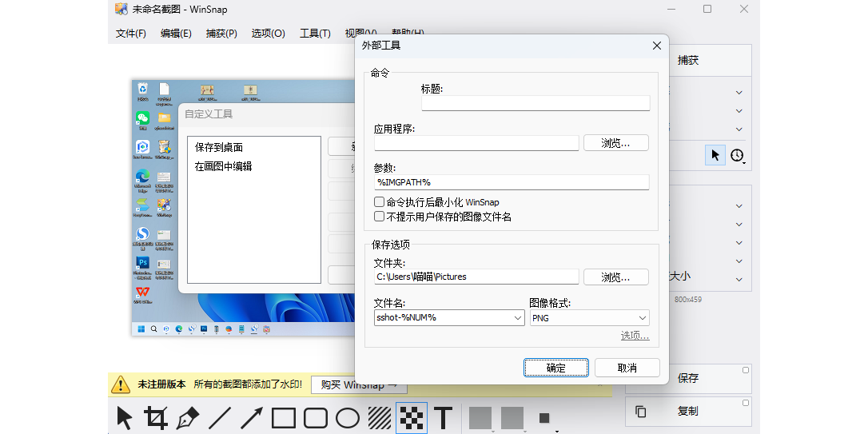Check 不提示用户保存的图像文件名 option
Image resolution: width=868 pixels, height=434 pixels.
(379, 217)
